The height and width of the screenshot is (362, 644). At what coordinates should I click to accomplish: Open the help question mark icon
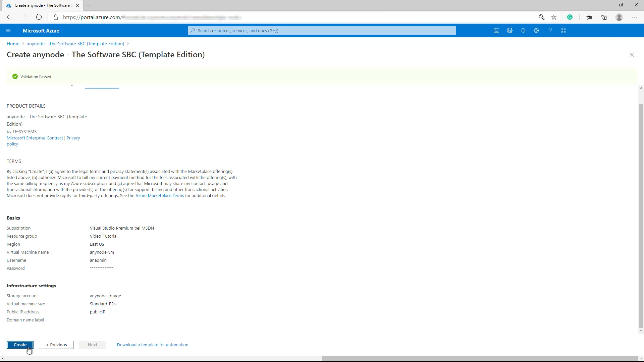pyautogui.click(x=550, y=31)
